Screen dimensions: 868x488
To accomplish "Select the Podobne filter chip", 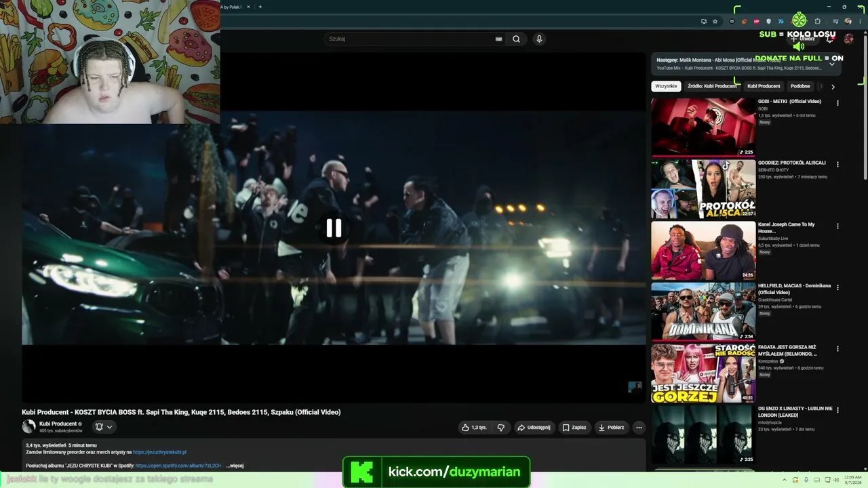I will 800,86.
